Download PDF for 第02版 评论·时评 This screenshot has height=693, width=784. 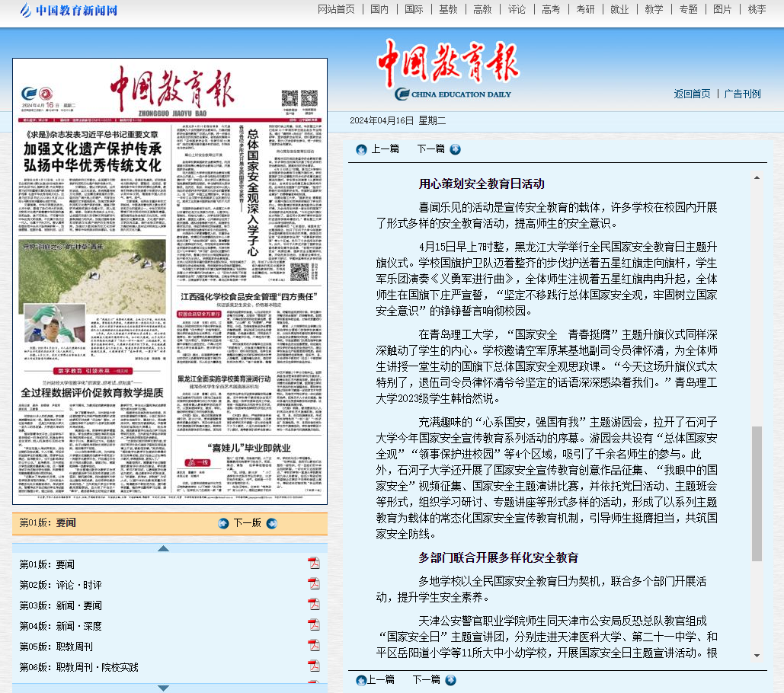313,584
